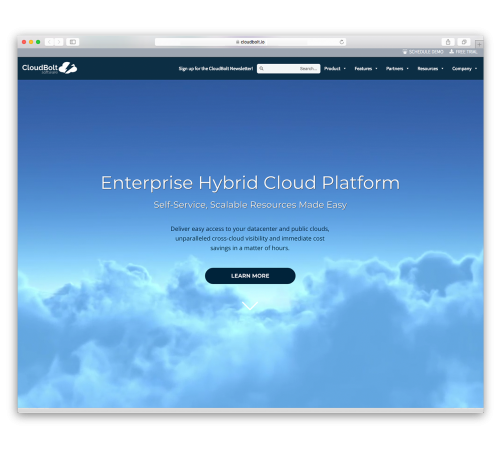Reload the page with the refresh icon

[342, 42]
